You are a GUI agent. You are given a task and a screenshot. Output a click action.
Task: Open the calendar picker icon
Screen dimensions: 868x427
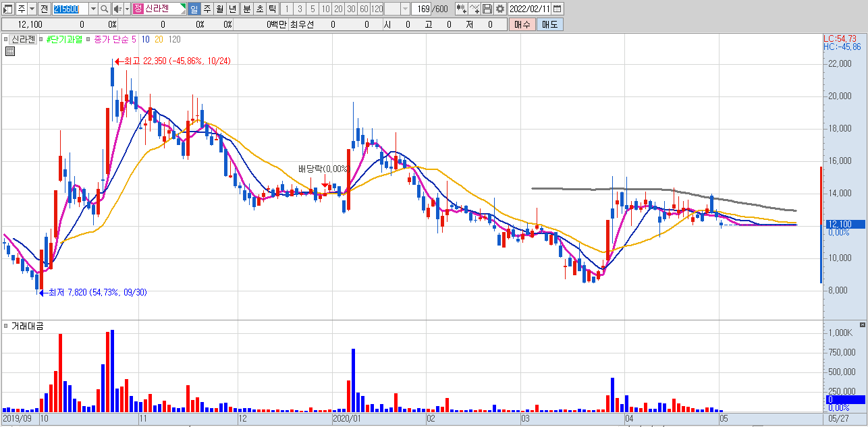(558, 9)
